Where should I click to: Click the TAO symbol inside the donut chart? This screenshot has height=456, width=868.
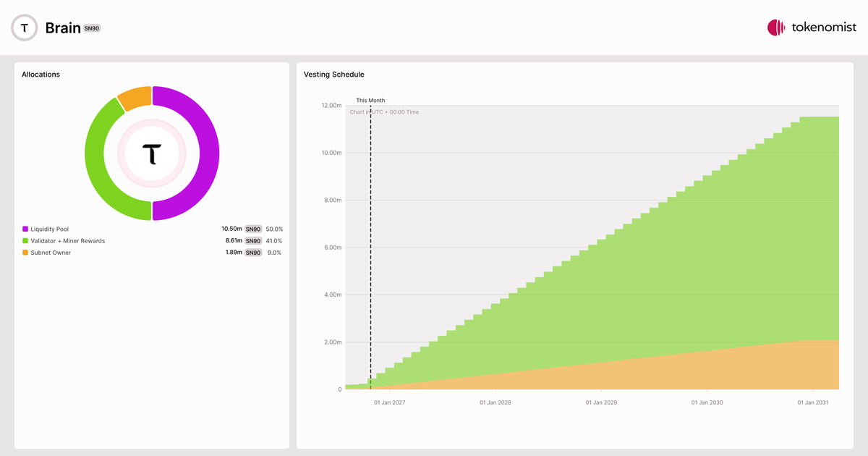(152, 153)
